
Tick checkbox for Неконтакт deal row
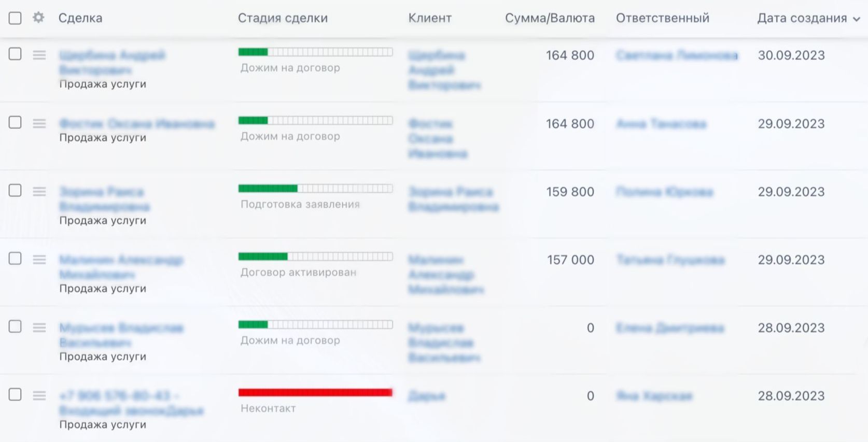pyautogui.click(x=15, y=394)
